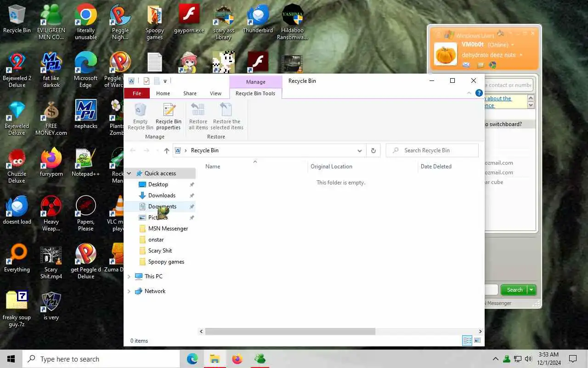588x368 pixels.
Task: Launch the 'literally unusable' Chrome shortcut
Action: tap(86, 22)
